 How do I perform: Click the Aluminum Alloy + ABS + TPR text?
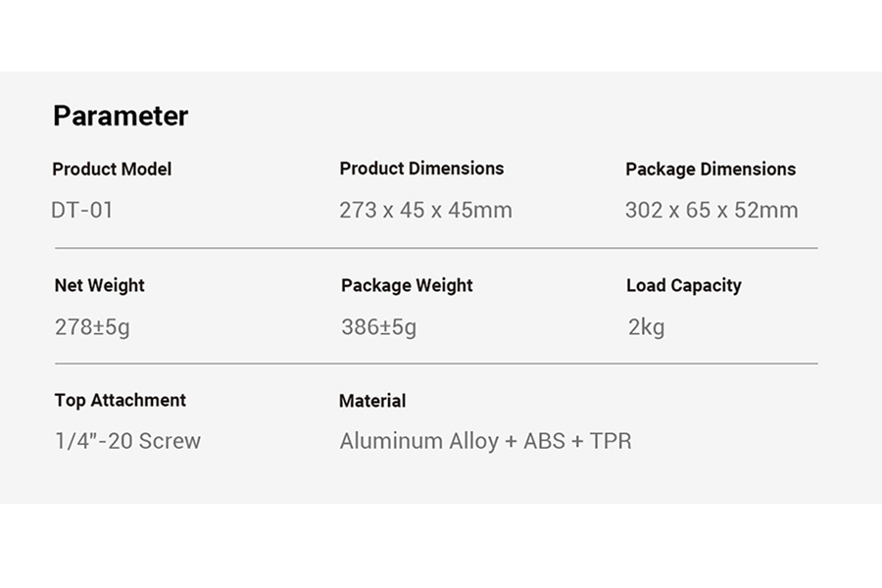point(485,441)
